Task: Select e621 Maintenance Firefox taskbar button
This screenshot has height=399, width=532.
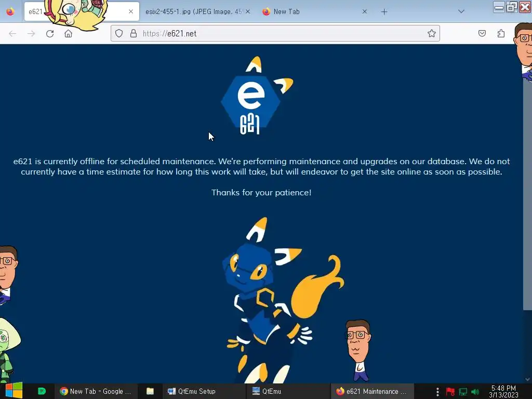Action: [x=372, y=391]
